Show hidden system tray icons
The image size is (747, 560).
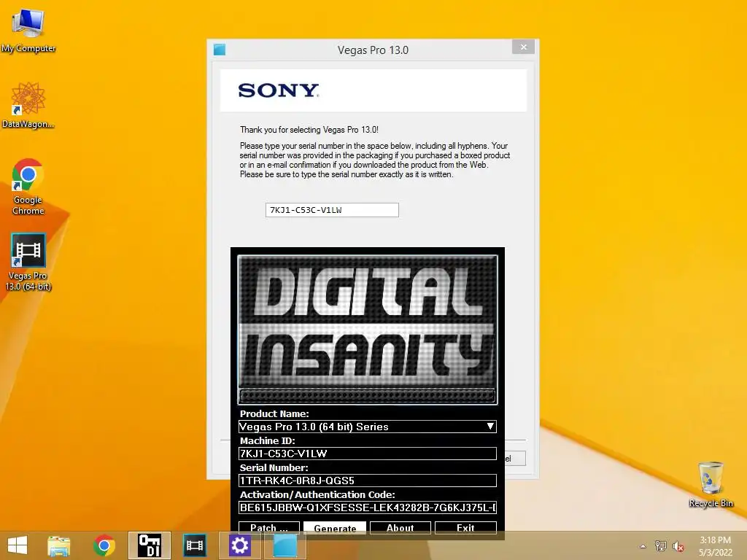click(x=643, y=546)
